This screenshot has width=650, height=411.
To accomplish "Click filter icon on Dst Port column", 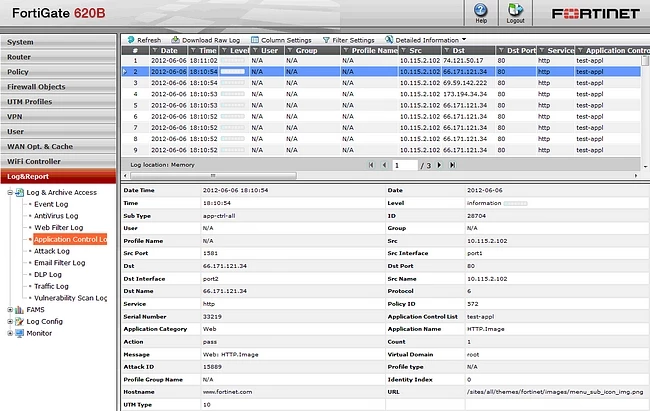I will 501,50.
